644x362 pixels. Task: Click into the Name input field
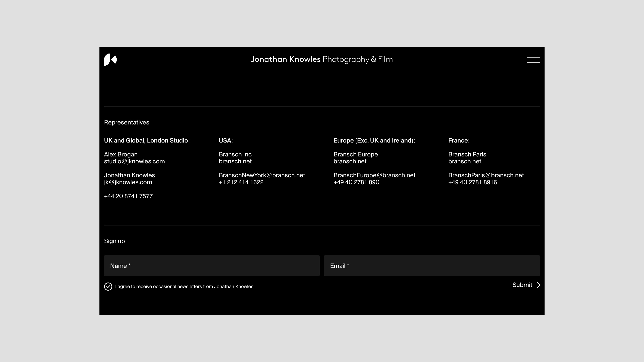click(x=211, y=266)
